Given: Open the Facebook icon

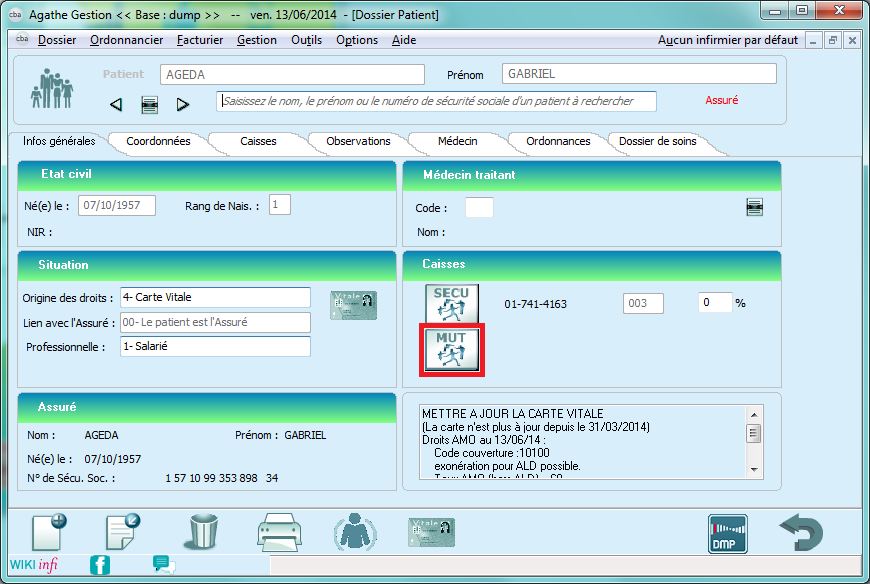Looking at the screenshot, I should tap(100, 565).
